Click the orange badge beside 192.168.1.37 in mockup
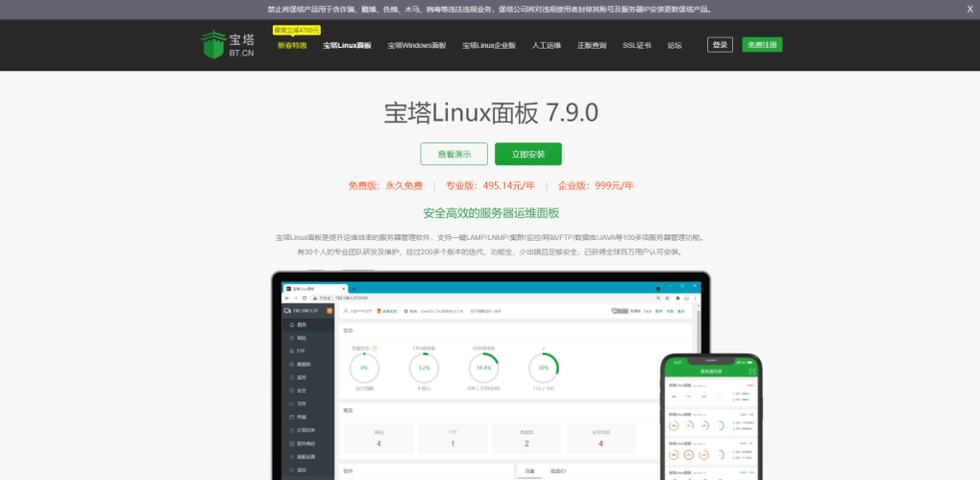980x480 pixels. tap(330, 310)
